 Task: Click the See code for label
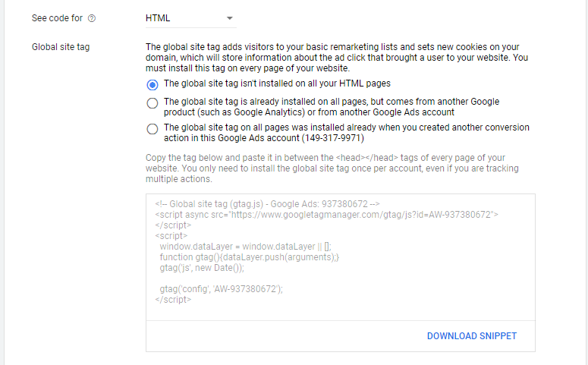tap(57, 18)
